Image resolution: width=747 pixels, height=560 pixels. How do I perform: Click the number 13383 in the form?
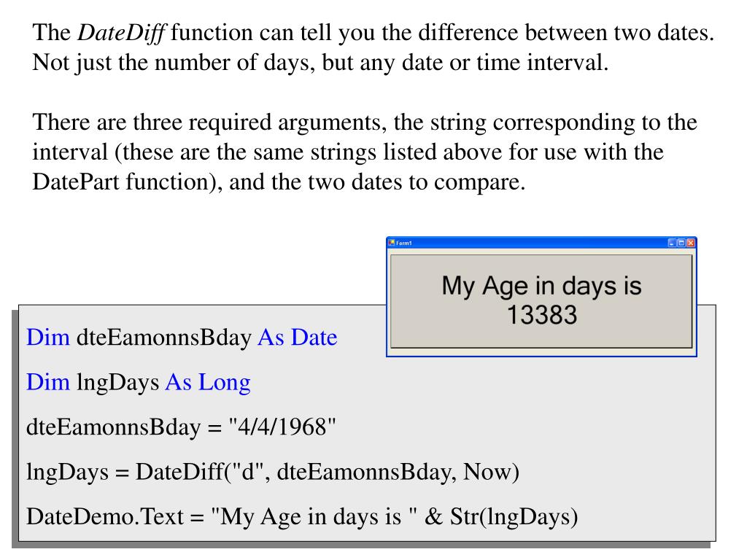tap(541, 314)
